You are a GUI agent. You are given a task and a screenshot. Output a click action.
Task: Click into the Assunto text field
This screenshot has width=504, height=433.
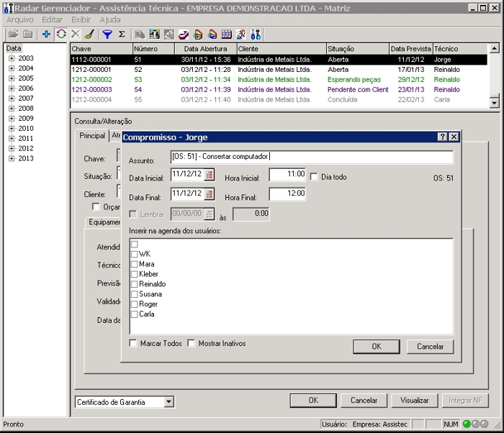(x=311, y=157)
